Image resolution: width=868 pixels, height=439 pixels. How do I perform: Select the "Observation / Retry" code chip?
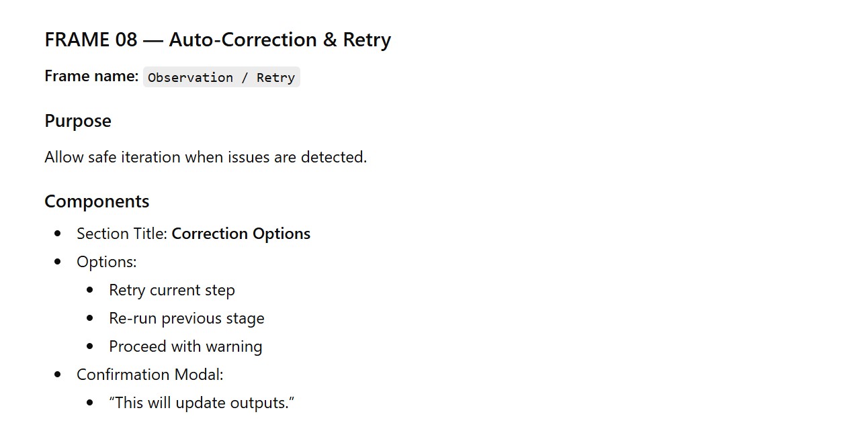tap(221, 77)
